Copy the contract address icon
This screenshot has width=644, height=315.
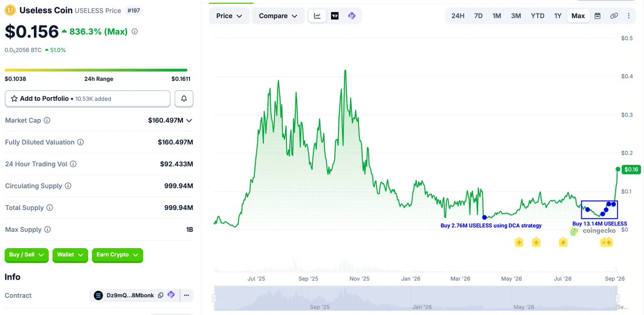pos(161,295)
